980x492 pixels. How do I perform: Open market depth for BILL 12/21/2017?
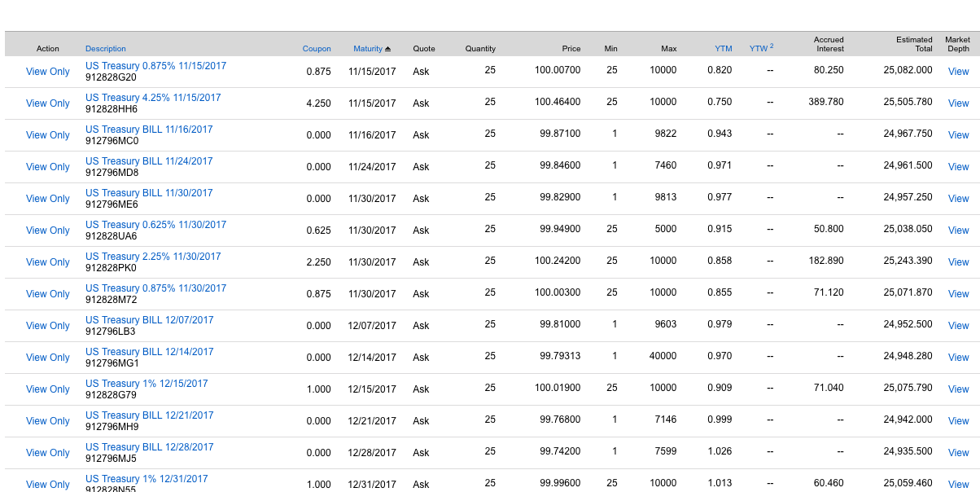pos(958,421)
